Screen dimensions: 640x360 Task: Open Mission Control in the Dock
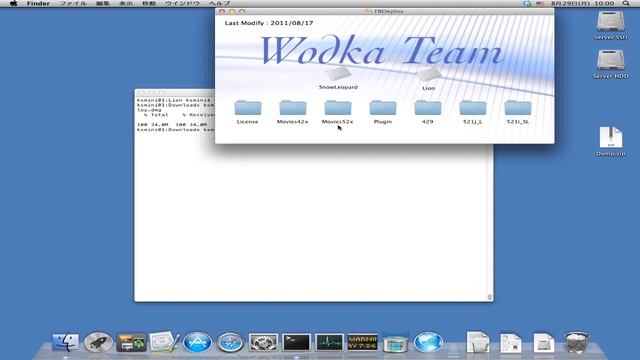tap(131, 342)
